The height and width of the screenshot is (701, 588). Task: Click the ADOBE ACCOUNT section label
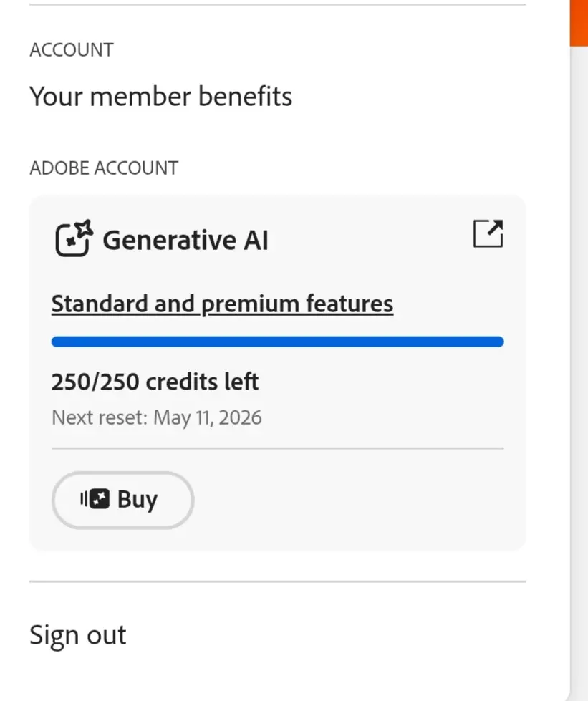(104, 168)
